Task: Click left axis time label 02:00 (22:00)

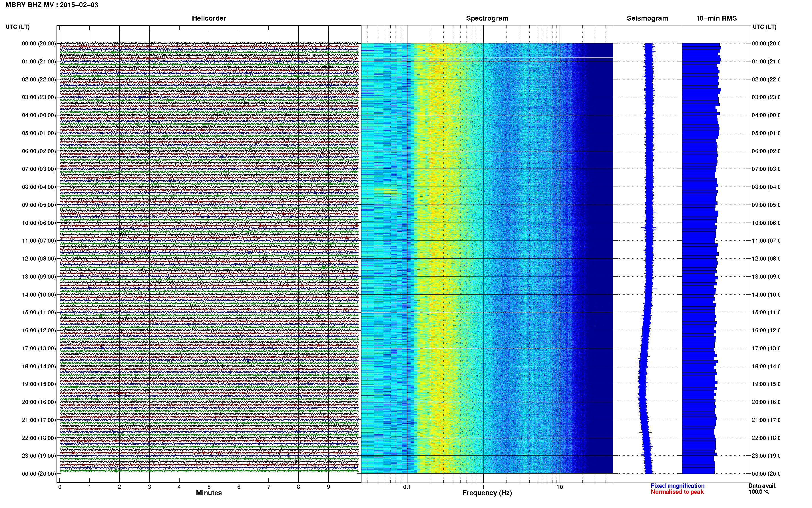Action: (39, 79)
